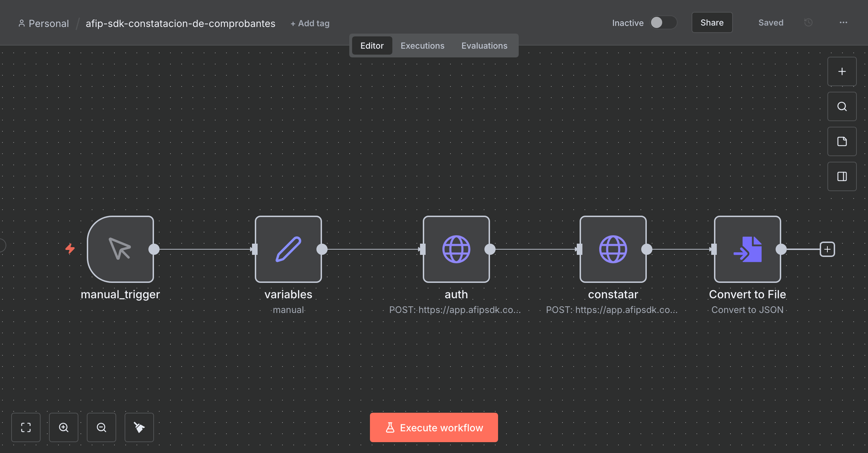Click plus connector after Convert to File
This screenshot has width=868, height=453.
(x=827, y=249)
